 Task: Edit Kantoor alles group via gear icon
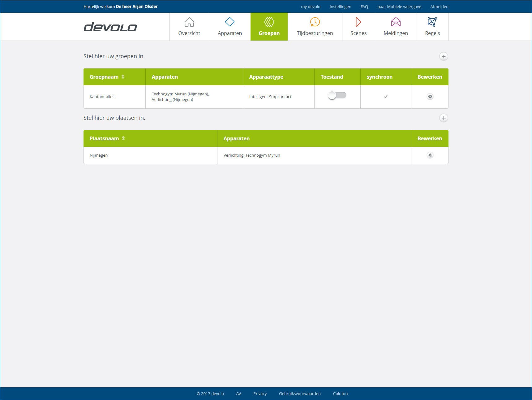[x=430, y=97]
